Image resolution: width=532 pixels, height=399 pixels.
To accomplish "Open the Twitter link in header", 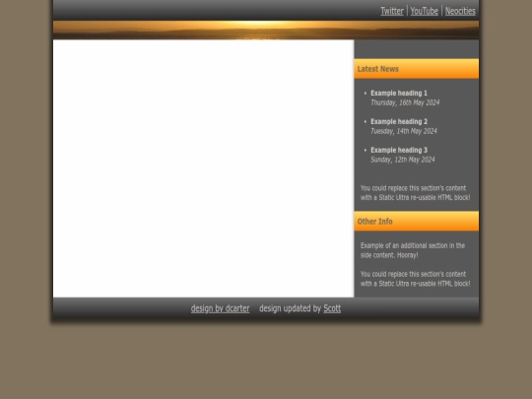I will [x=392, y=11].
